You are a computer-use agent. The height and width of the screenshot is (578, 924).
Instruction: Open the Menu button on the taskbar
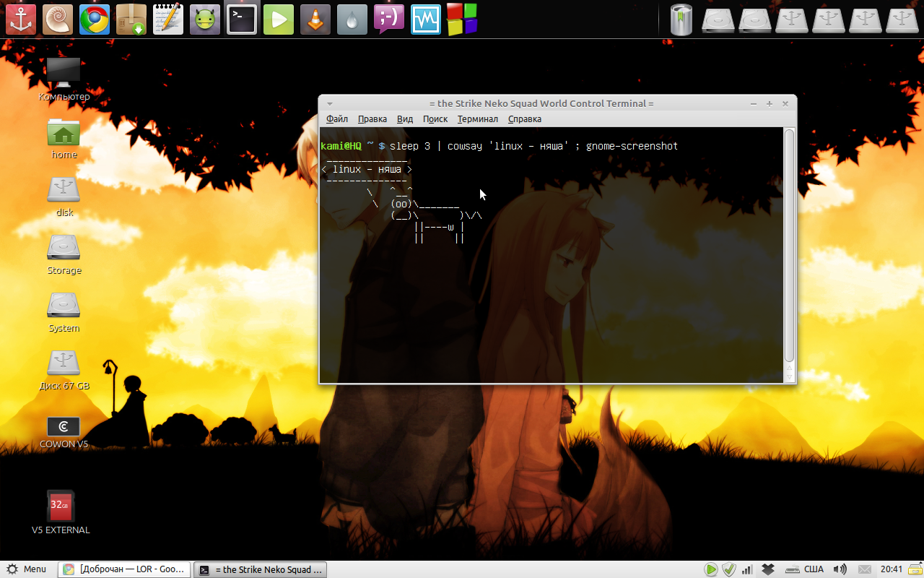click(x=27, y=569)
